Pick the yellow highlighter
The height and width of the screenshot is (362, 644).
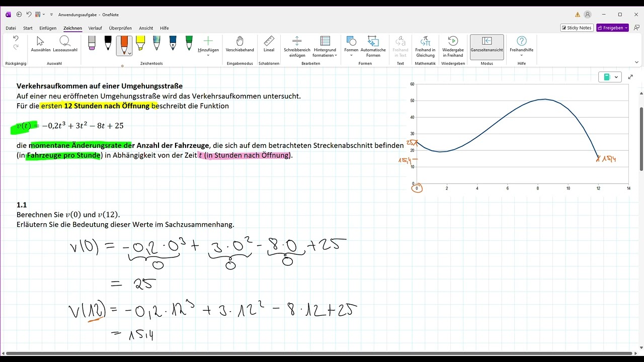(140, 43)
